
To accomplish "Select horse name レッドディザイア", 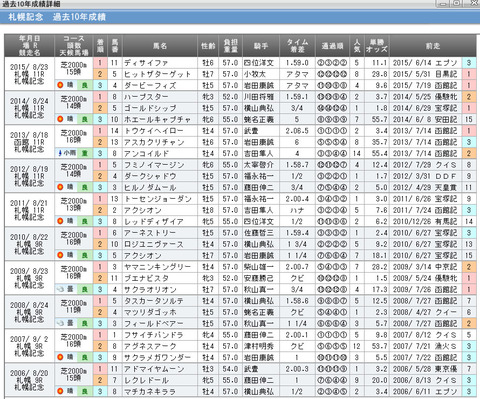I will click(x=154, y=221).
